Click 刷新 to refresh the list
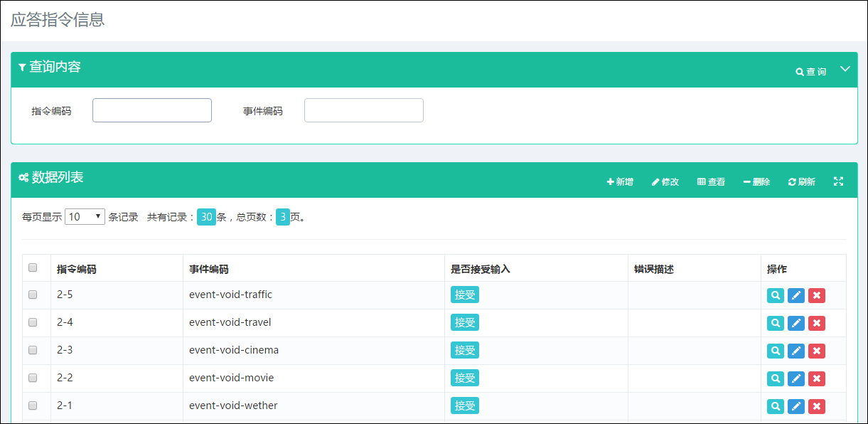This screenshot has height=424, width=868. (802, 182)
